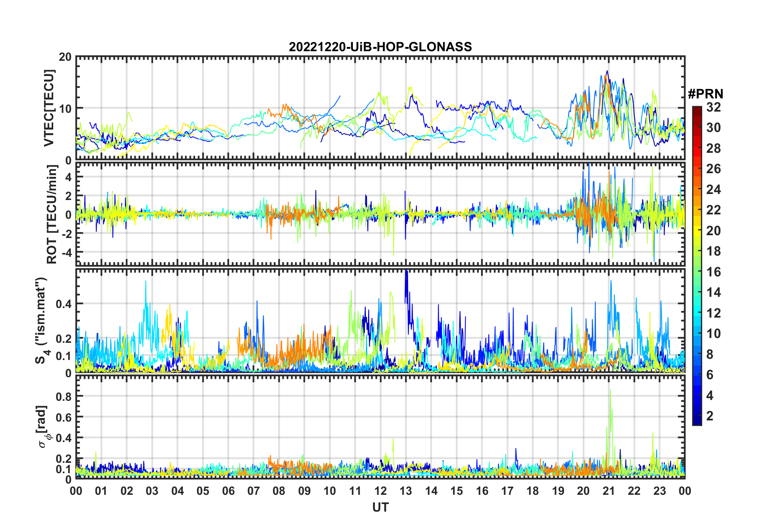Select the σφ axis tick label 0.6

pos(64,417)
